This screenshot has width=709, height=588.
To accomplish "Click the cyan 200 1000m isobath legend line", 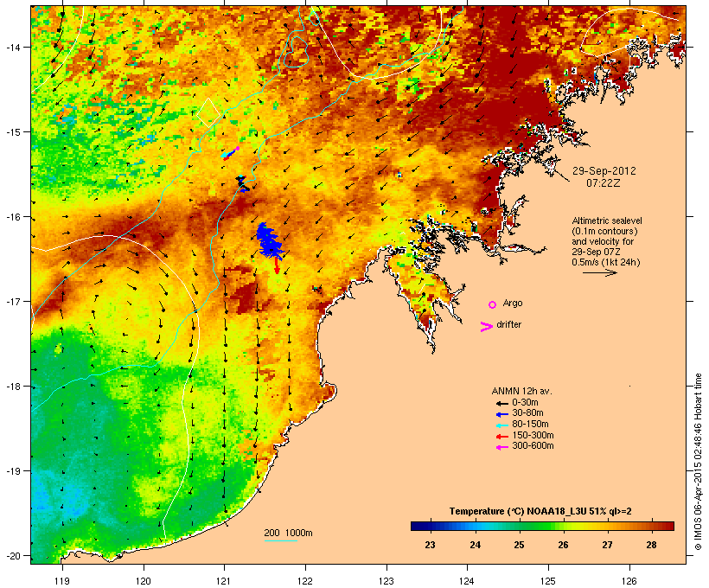I will [280, 540].
